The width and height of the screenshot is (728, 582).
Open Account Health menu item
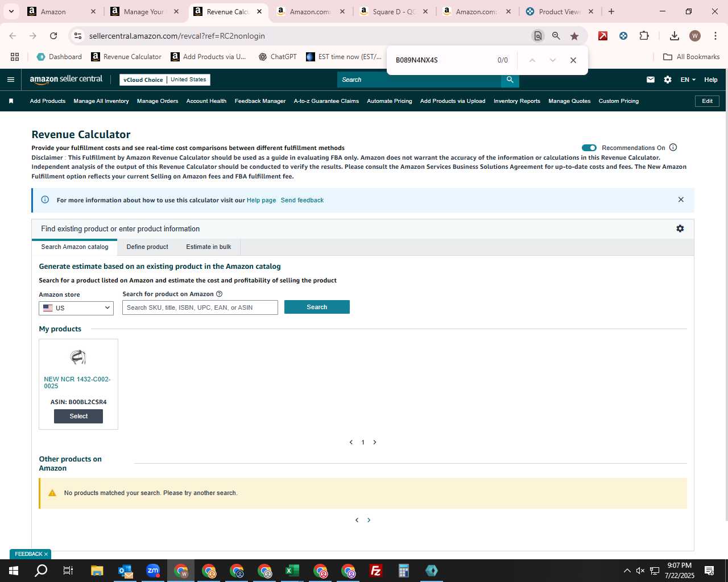coord(206,101)
